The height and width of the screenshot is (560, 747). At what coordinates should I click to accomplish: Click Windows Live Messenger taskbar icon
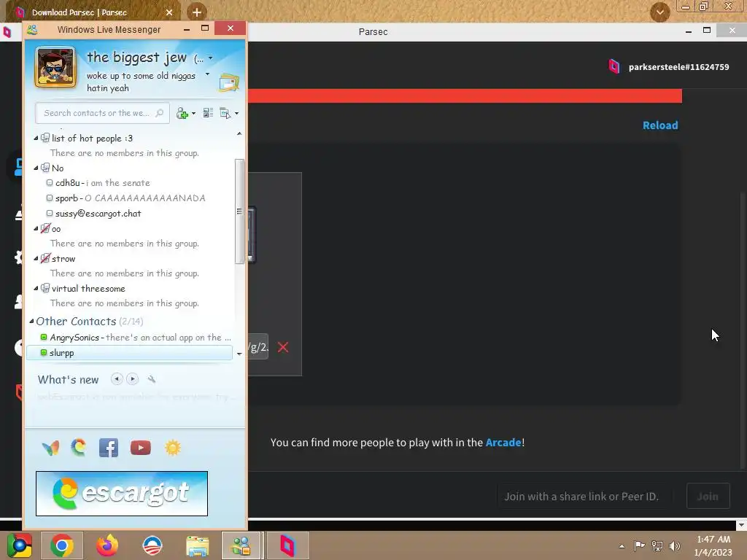click(x=241, y=545)
